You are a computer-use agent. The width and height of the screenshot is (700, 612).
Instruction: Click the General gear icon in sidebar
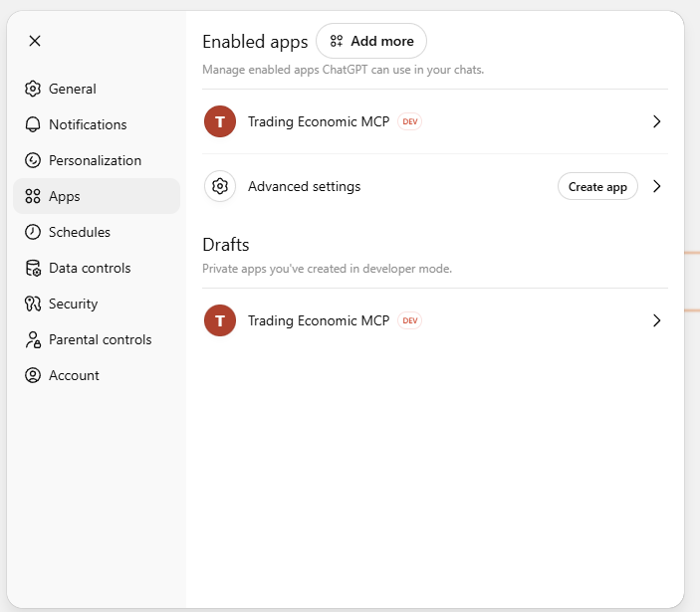tap(33, 89)
